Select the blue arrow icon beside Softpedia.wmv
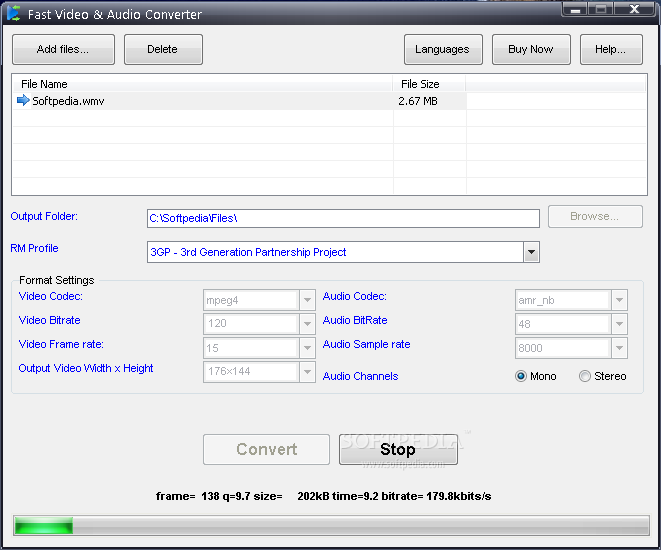The height and width of the screenshot is (550, 661). (x=23, y=100)
